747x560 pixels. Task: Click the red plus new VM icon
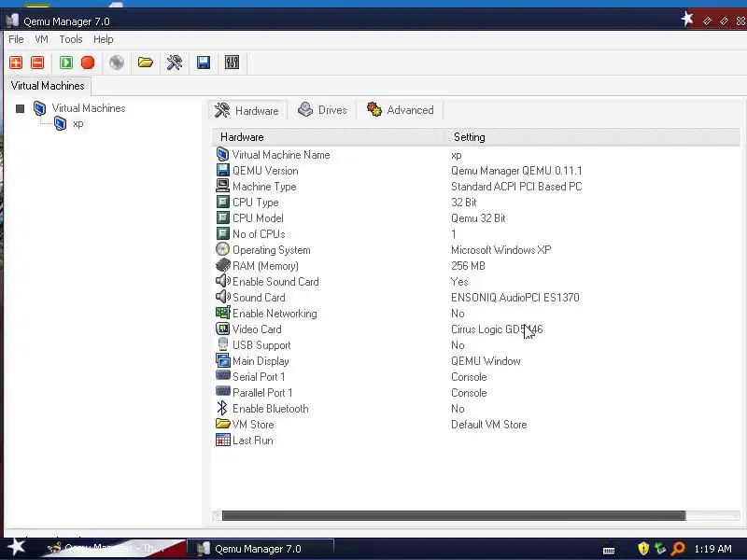(x=16, y=63)
